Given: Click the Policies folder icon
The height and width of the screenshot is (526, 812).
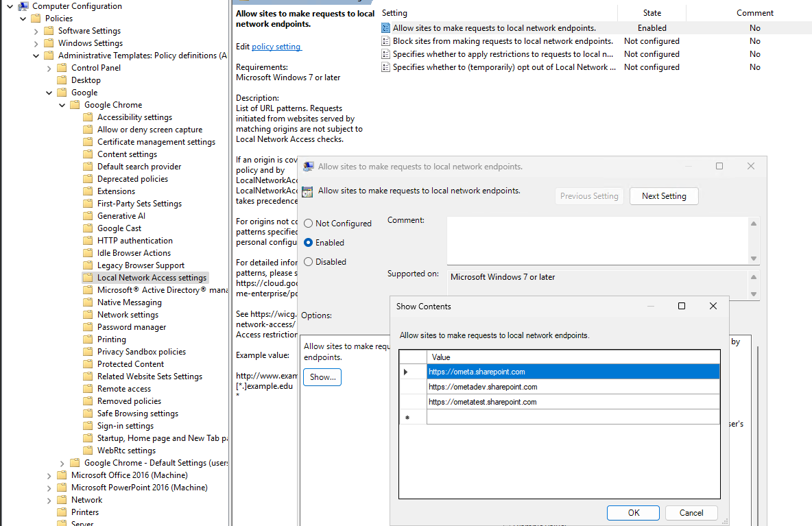Looking at the screenshot, I should click(x=36, y=19).
